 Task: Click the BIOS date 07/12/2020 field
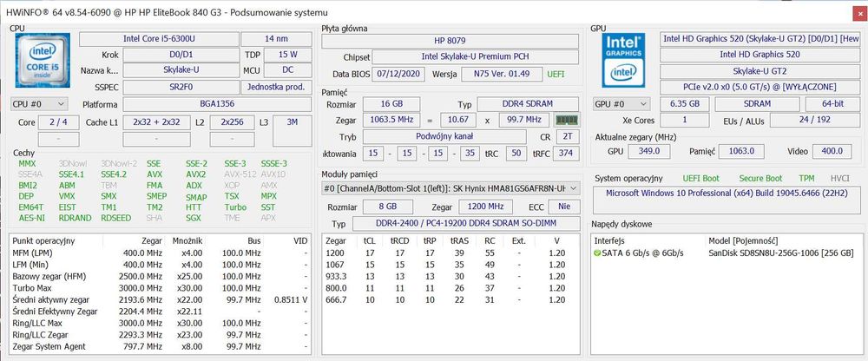coord(398,74)
